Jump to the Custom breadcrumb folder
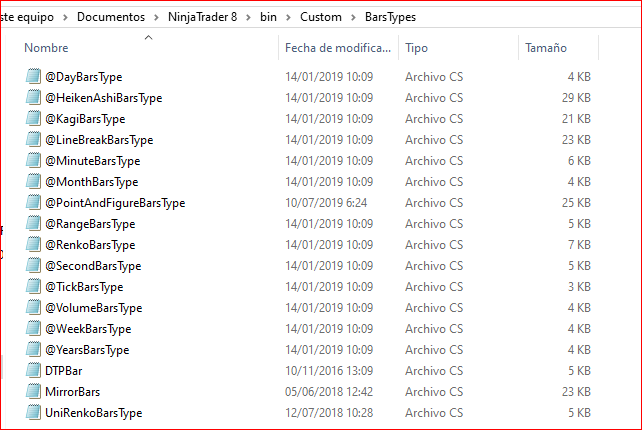 pos(321,17)
